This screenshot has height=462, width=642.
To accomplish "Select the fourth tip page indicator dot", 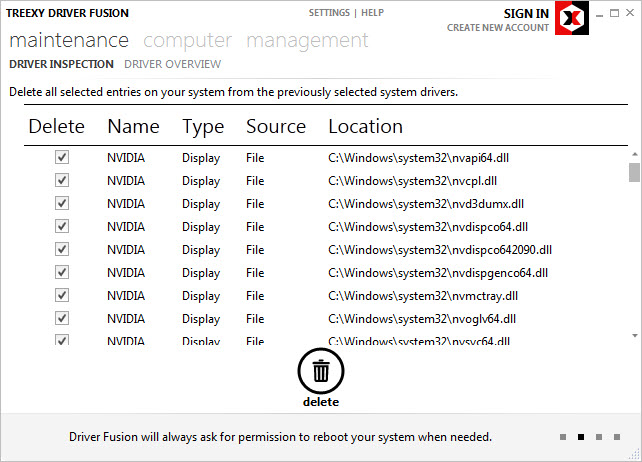I will click(x=617, y=437).
